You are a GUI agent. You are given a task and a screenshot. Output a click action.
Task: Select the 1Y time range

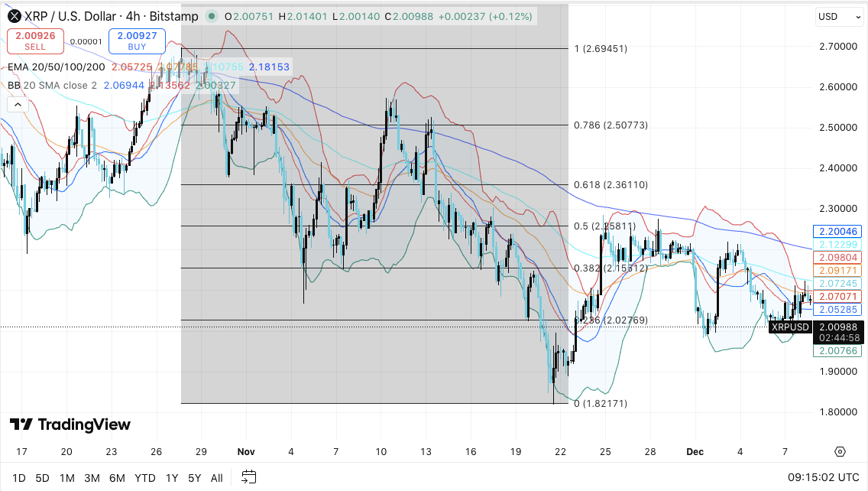pos(172,478)
